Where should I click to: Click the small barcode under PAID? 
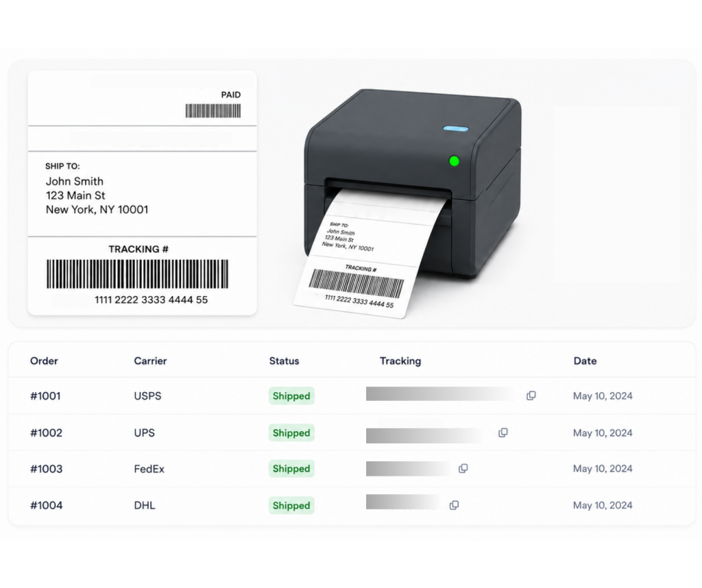tap(213, 110)
